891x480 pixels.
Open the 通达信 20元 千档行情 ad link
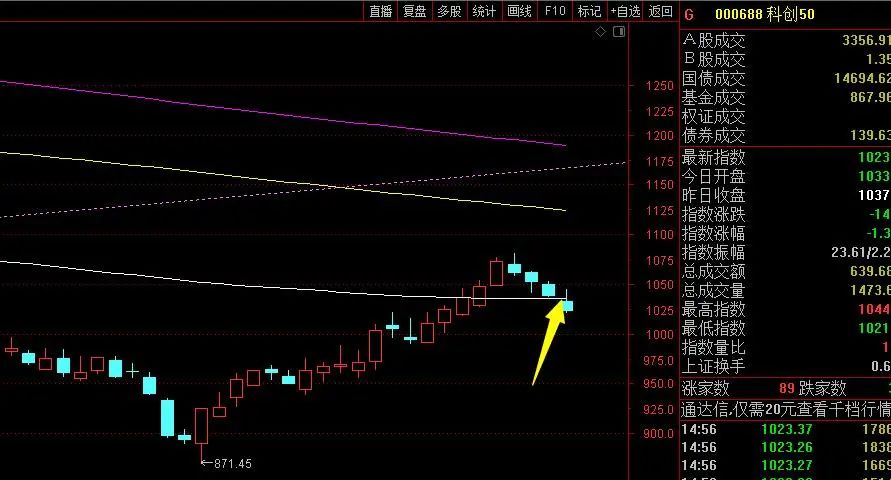pos(786,409)
